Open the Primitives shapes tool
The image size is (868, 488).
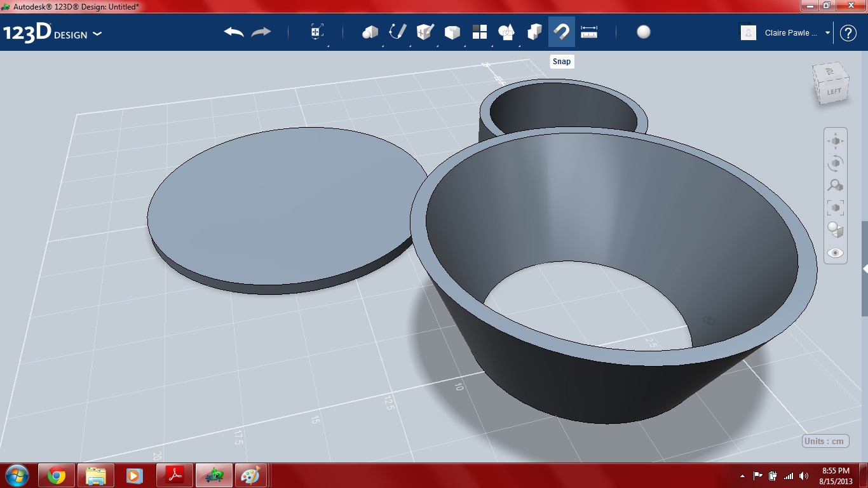click(x=370, y=32)
